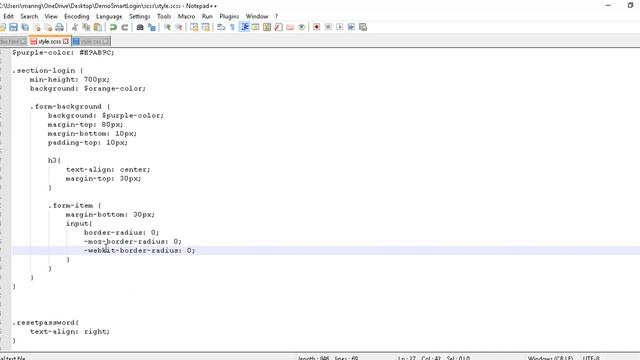The height and width of the screenshot is (360, 640).
Task: Save the current file with the Save icon
Action: pos(13,27)
